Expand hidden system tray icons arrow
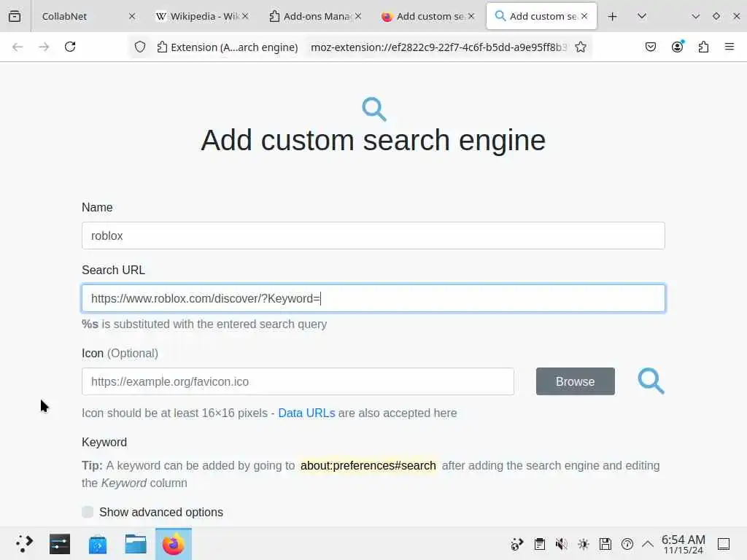The image size is (747, 560). click(x=648, y=544)
